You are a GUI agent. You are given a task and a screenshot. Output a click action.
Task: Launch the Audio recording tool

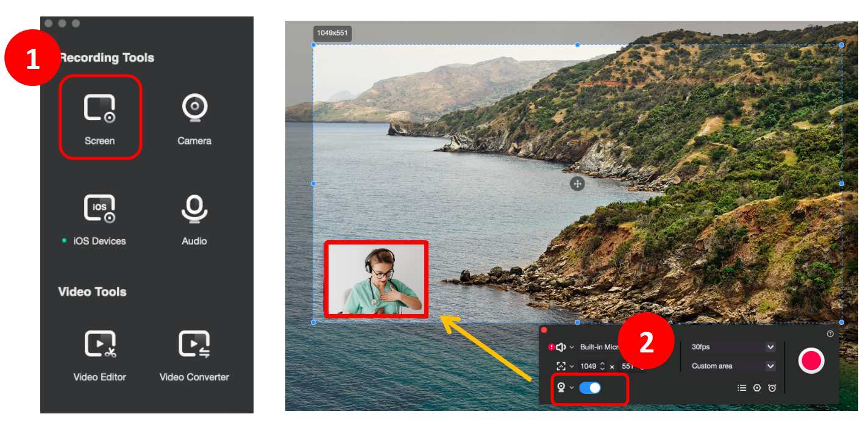(194, 218)
